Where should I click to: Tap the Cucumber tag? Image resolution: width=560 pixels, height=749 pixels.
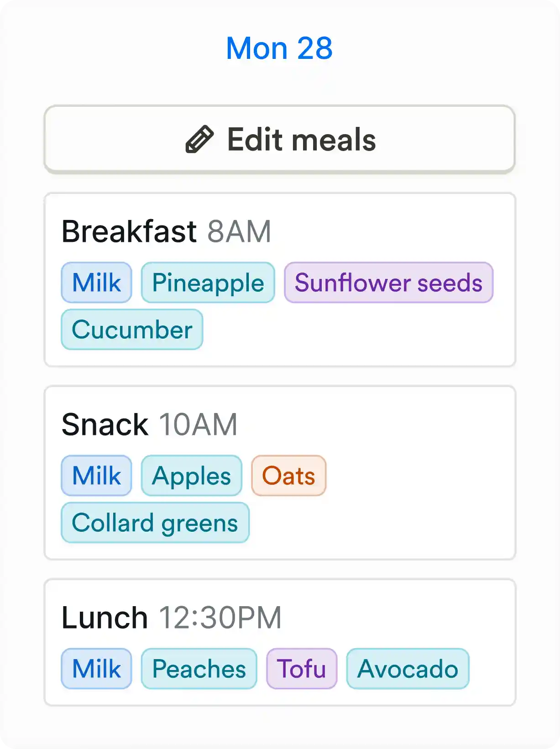[x=132, y=330]
